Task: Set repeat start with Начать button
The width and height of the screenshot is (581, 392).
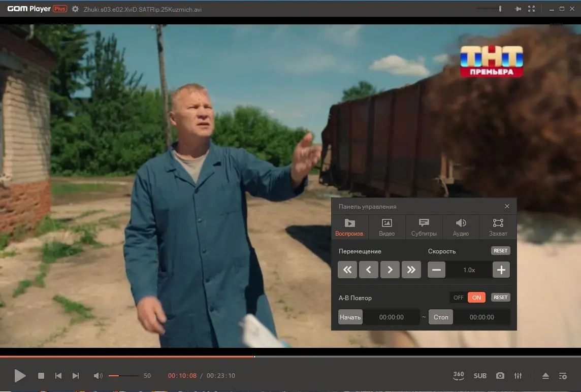Action: (x=350, y=317)
